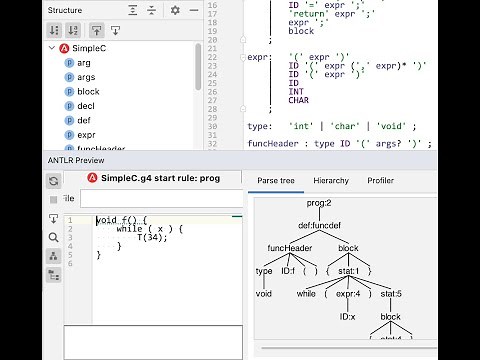Screen dimensions: 480x360
Task: Click the parser rule icon beside block
Action: 69,91
